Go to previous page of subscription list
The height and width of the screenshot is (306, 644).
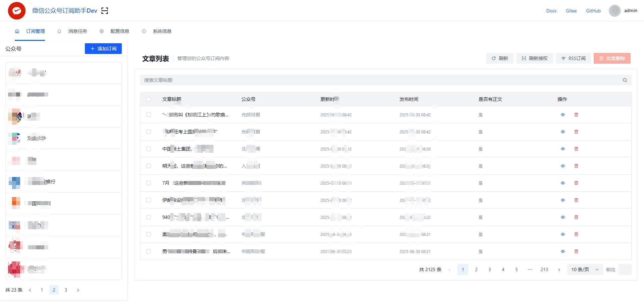point(30,290)
